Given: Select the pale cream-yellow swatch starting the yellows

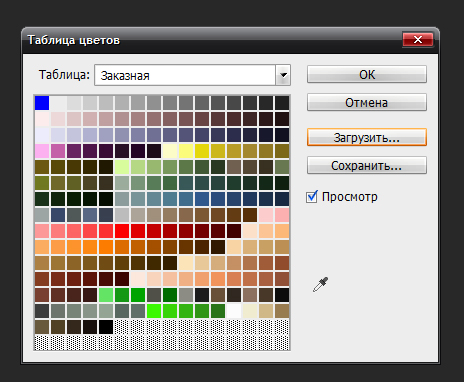Looking at the screenshot, I should (x=170, y=151).
